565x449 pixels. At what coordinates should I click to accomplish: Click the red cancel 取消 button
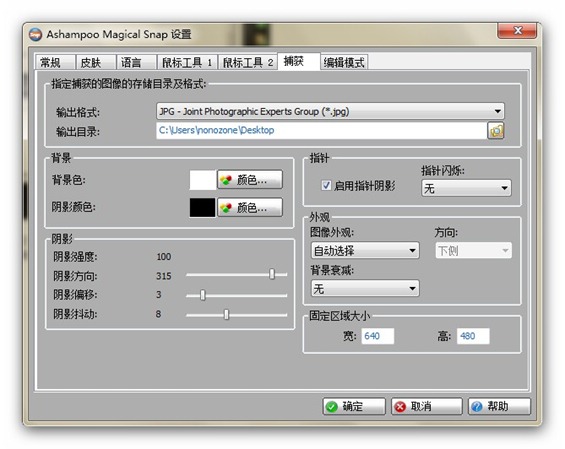point(426,406)
